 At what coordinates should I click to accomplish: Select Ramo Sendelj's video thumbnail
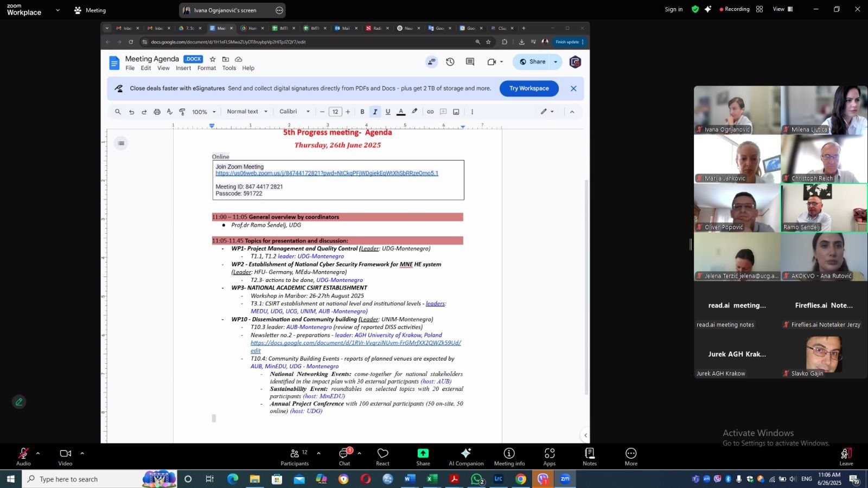(824, 208)
